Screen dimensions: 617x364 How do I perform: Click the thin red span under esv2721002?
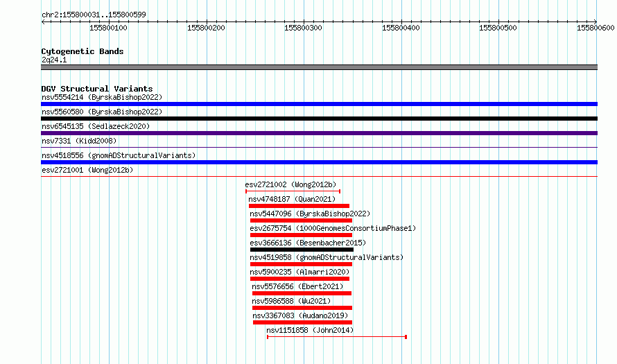293,191
